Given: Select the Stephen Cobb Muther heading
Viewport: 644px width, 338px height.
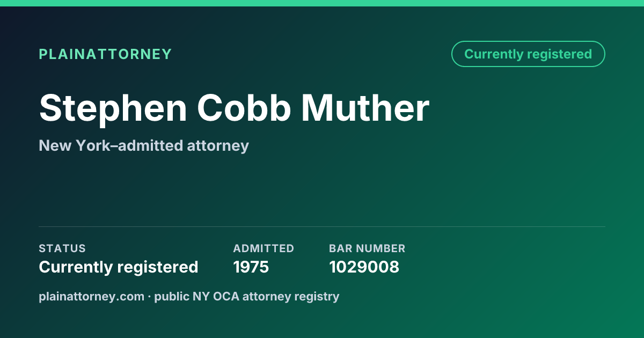Looking at the screenshot, I should point(234,108).
